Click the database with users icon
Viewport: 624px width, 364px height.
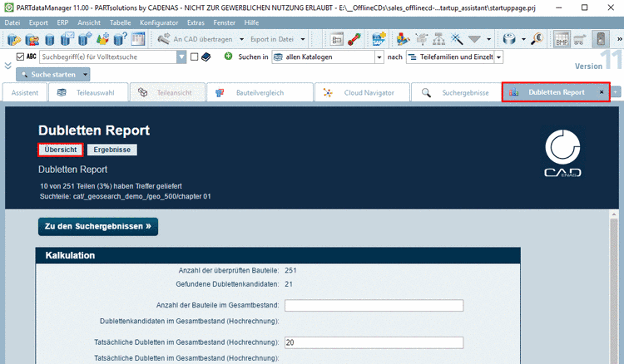[x=32, y=39]
